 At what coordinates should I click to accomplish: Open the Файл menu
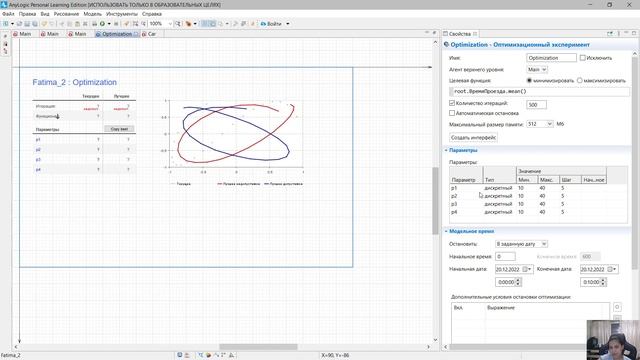tap(8, 14)
